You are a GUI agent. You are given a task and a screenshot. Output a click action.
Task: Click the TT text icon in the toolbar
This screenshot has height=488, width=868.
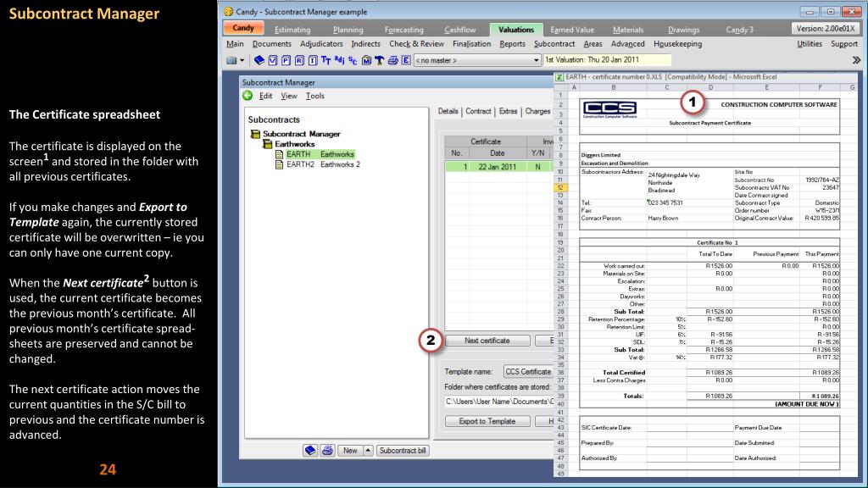click(x=326, y=60)
